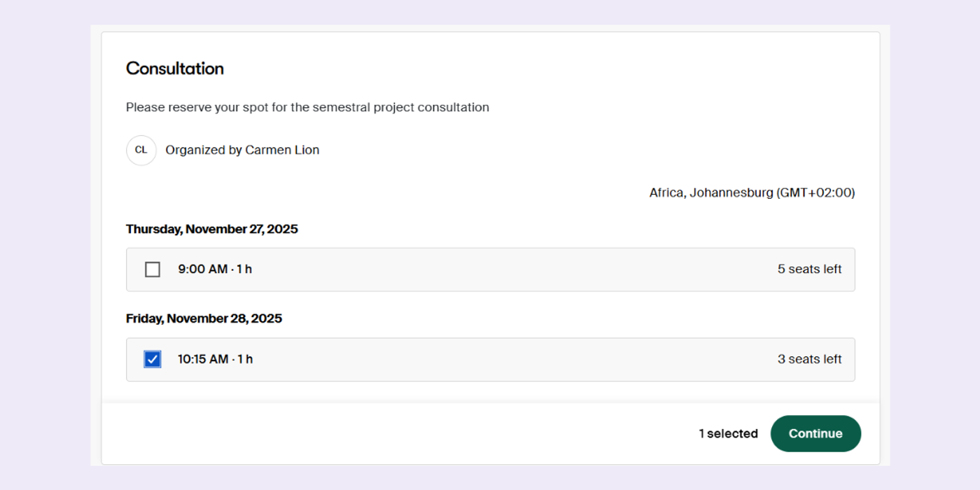Viewport: 980px width, 490px height.
Task: Click the 1 selected counter label
Action: [x=728, y=433]
